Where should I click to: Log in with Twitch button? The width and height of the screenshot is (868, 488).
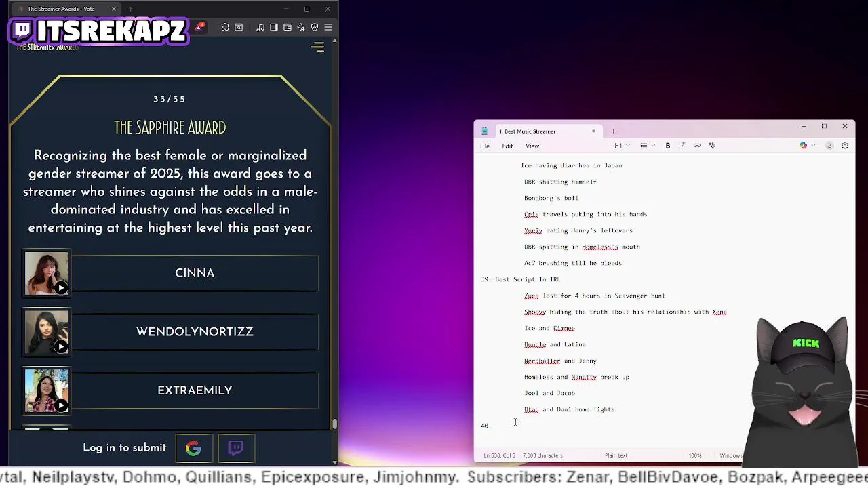(236, 448)
